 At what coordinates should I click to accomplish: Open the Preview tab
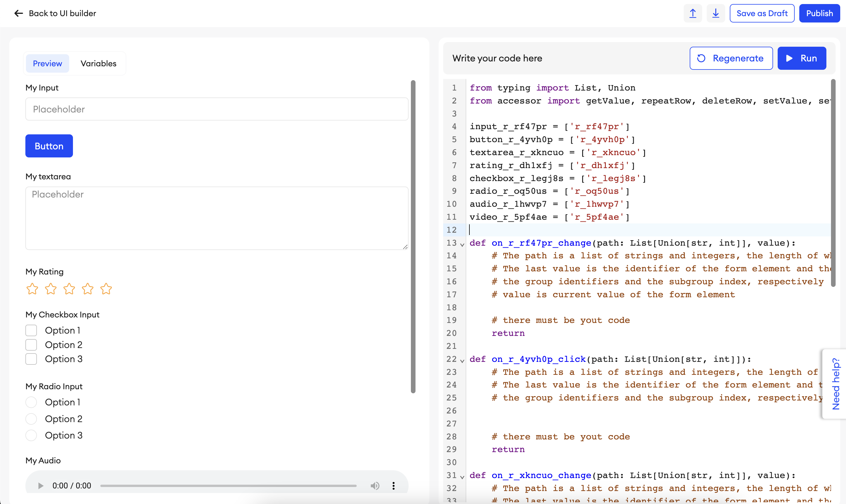48,63
